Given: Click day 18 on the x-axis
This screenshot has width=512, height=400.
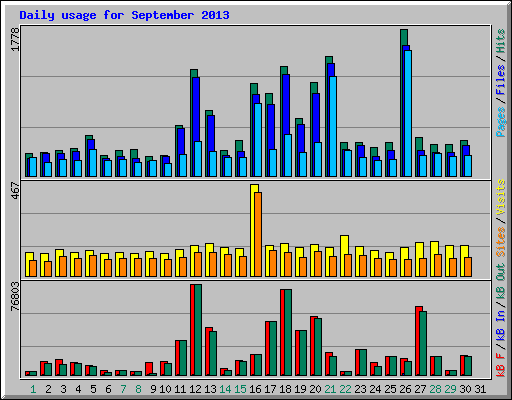Looking at the screenshot, I should coord(285,389).
